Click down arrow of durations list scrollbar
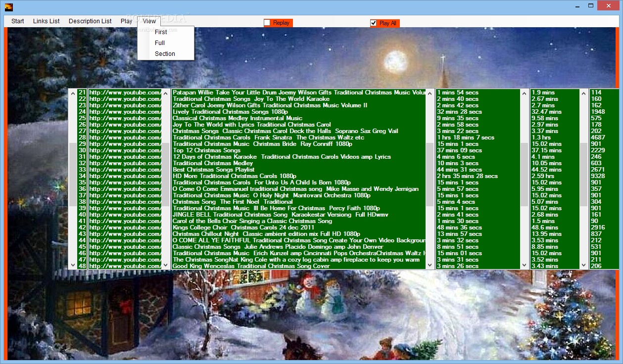 tap(524, 265)
